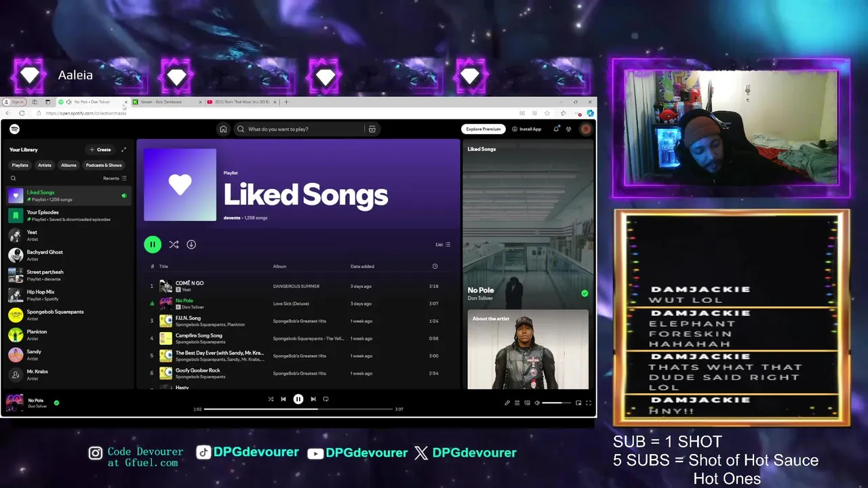Filter library by Albums
868x488 pixels.
68,165
